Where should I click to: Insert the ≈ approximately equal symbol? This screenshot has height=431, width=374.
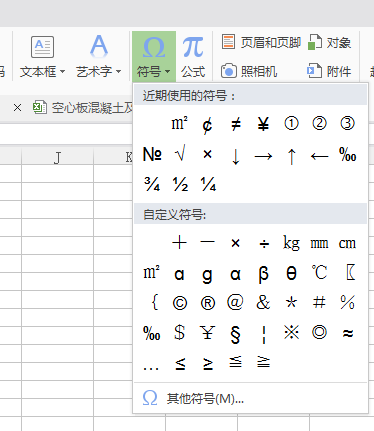(x=347, y=333)
